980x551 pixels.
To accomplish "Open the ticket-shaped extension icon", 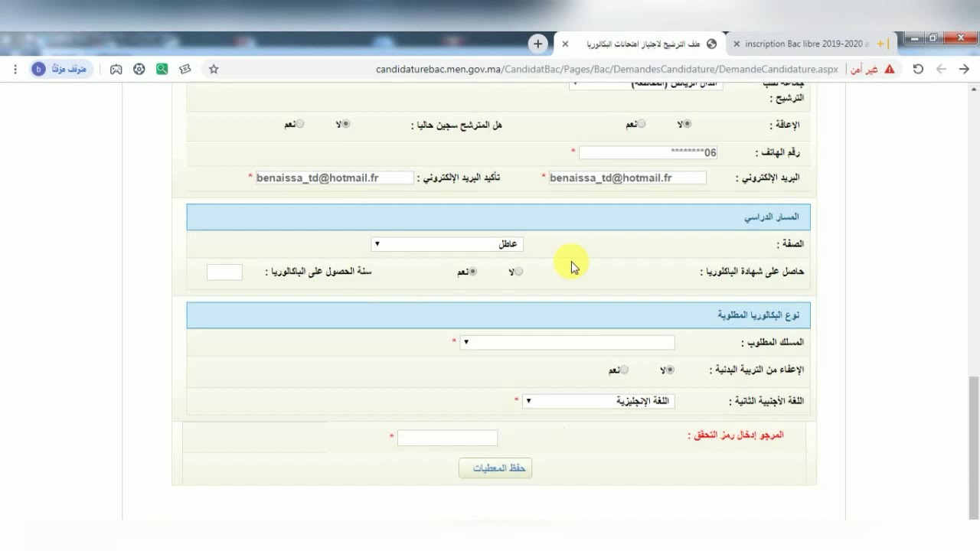I will (x=185, y=69).
